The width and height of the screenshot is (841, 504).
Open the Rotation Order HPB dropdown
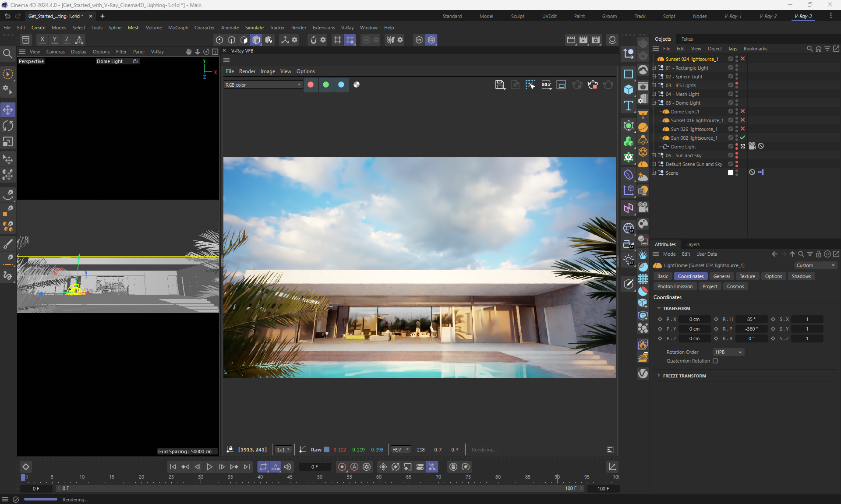point(728,352)
